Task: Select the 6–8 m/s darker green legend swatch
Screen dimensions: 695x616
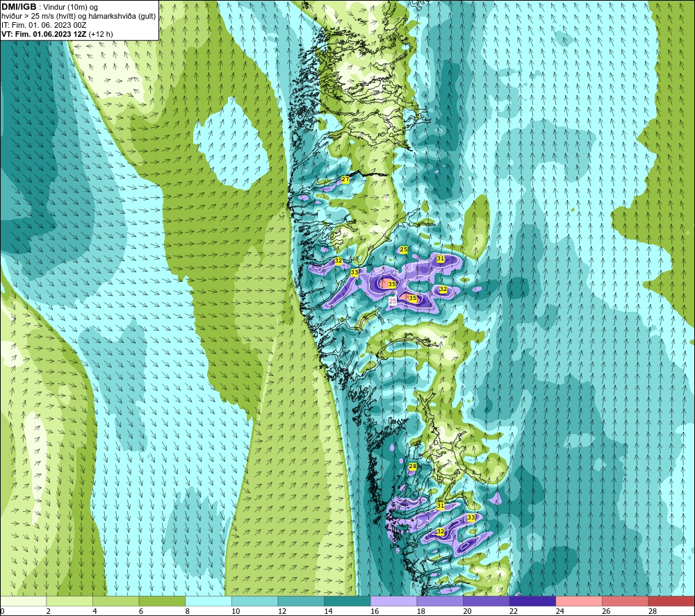Action: 162,601
